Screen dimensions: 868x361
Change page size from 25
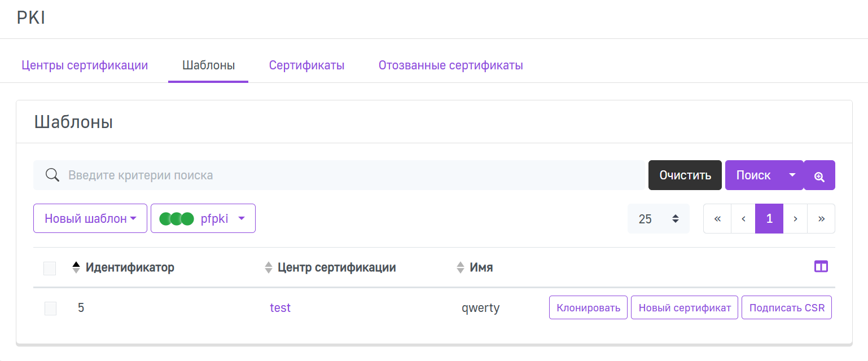coord(658,219)
